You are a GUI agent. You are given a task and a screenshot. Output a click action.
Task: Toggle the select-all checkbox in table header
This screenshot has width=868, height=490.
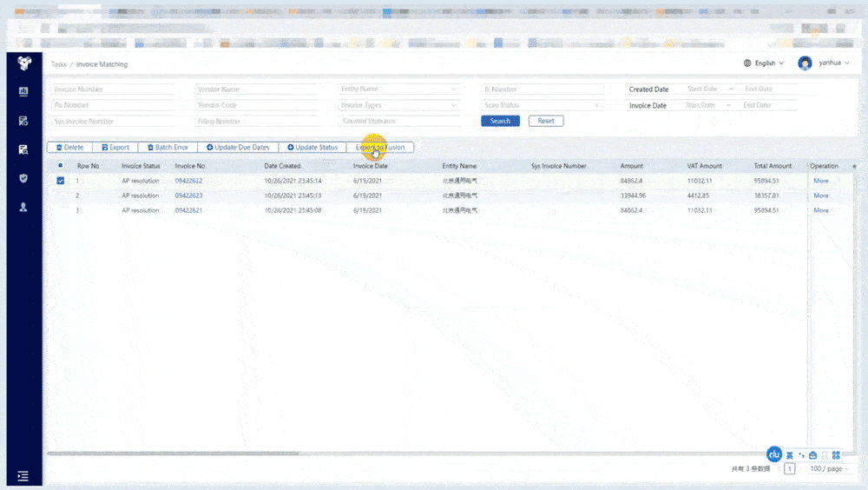click(x=61, y=165)
